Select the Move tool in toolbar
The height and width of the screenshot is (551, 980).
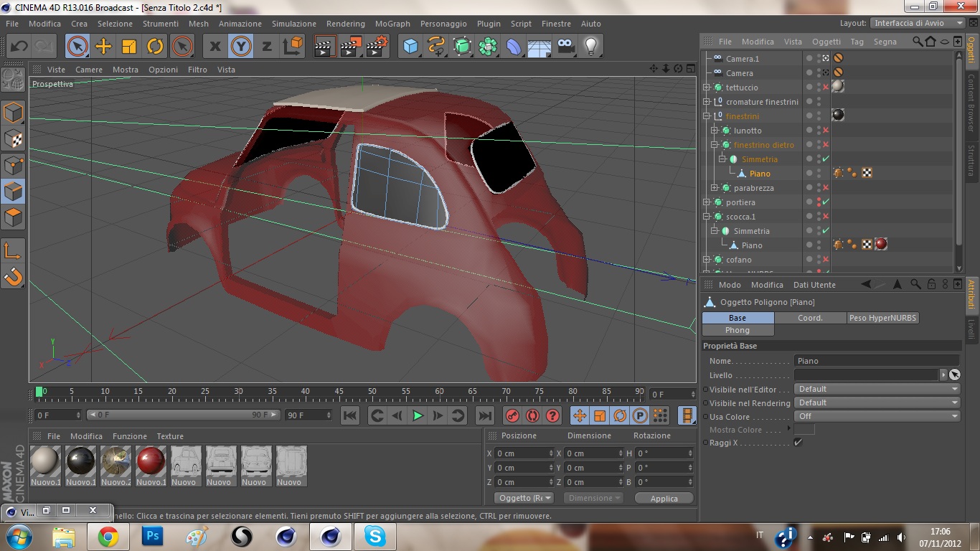click(103, 47)
